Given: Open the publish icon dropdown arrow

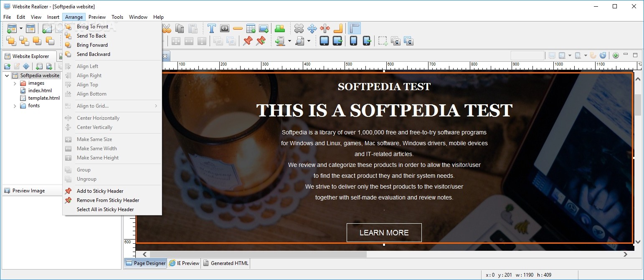Looking at the screenshot, I should click(289, 41).
